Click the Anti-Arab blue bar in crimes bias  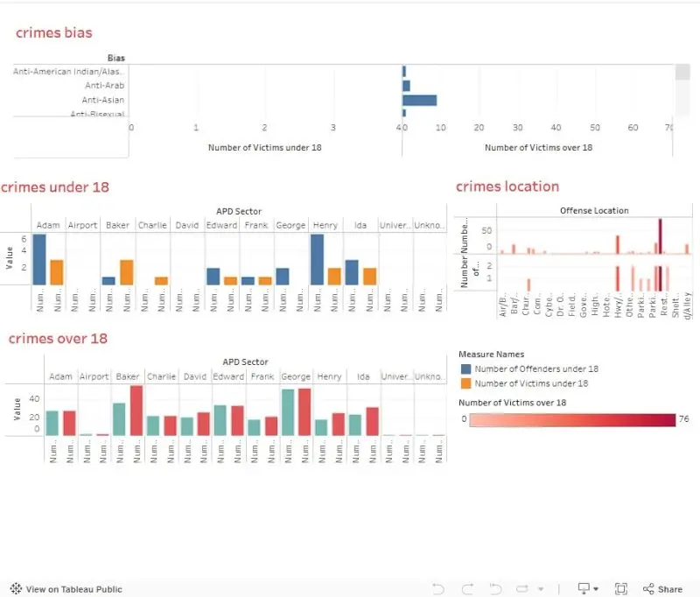pos(406,85)
